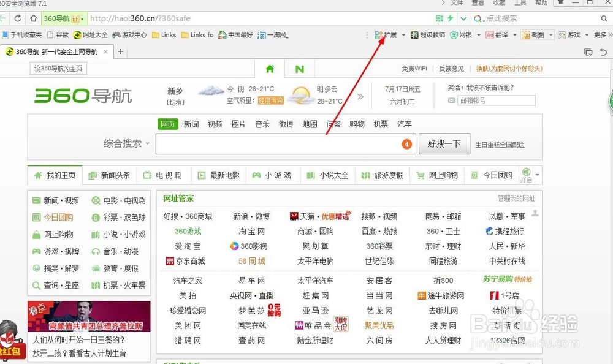Switch city with 切换 link
This screenshot has height=364, width=613.
175,102
